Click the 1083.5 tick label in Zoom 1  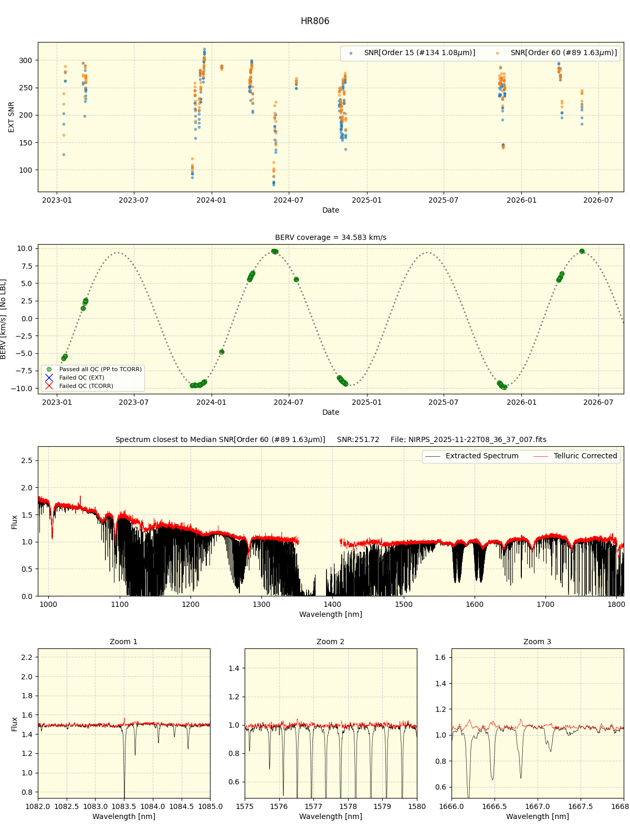[124, 806]
